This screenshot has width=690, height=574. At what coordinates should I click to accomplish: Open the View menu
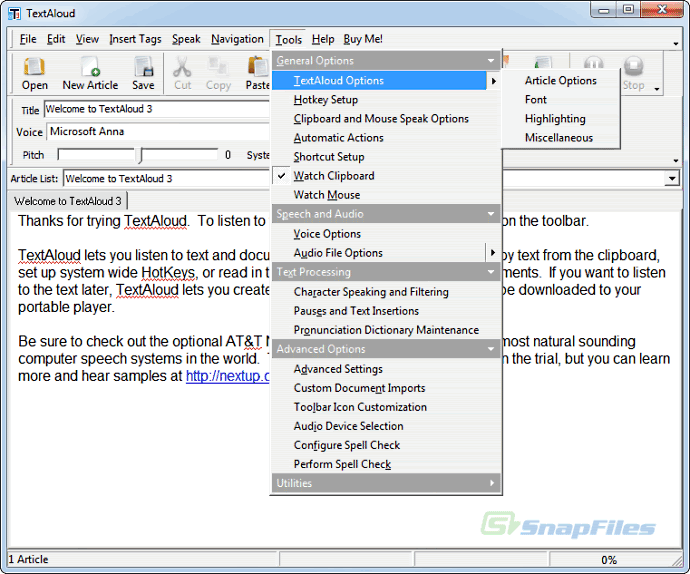pyautogui.click(x=87, y=39)
